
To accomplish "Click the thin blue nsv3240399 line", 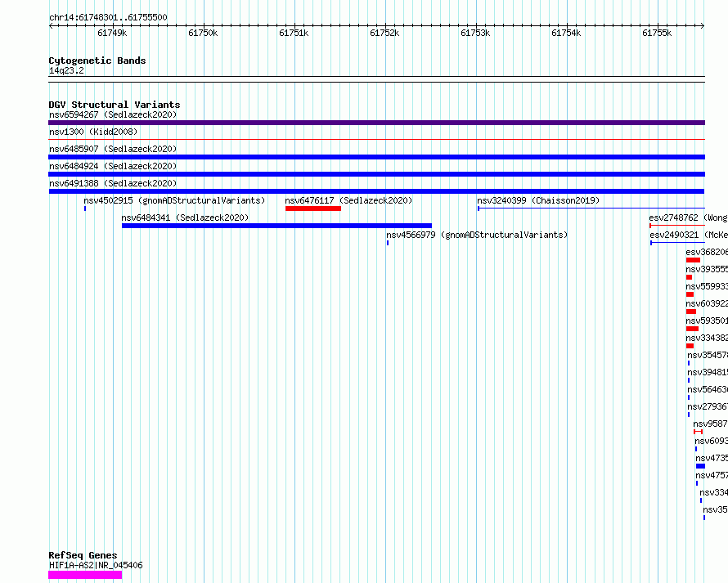I will click(591, 209).
